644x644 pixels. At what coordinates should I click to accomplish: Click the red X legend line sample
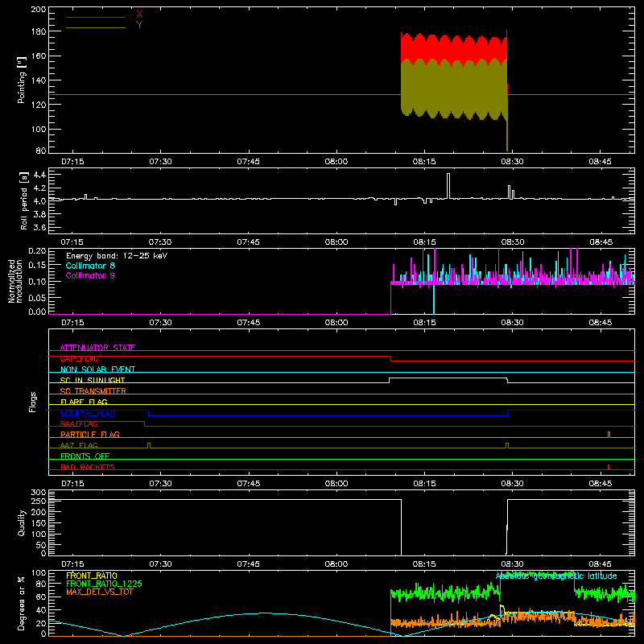pyautogui.click(x=96, y=17)
